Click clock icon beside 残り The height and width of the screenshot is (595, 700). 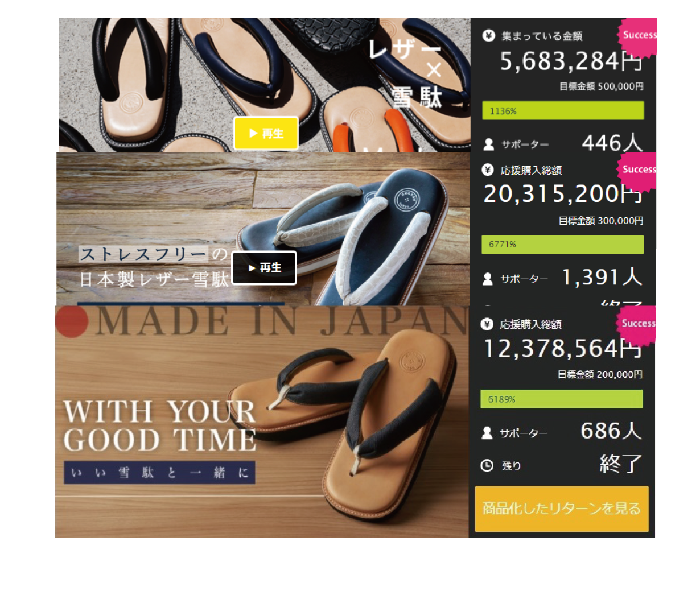coord(487,466)
